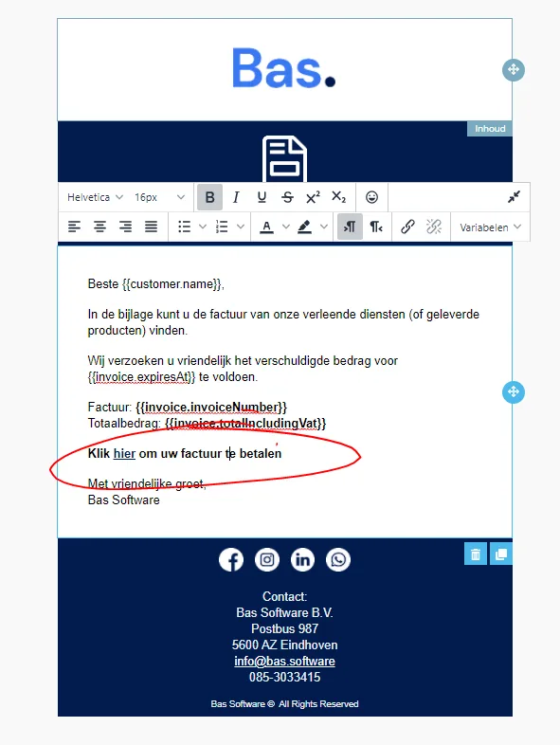This screenshot has height=745, width=560.
Task: Collapse the text editor toolbar
Action: coord(514,197)
